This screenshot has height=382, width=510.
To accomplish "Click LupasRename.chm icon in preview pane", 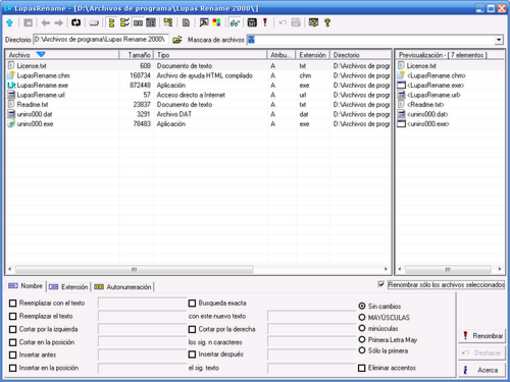I will (x=401, y=75).
